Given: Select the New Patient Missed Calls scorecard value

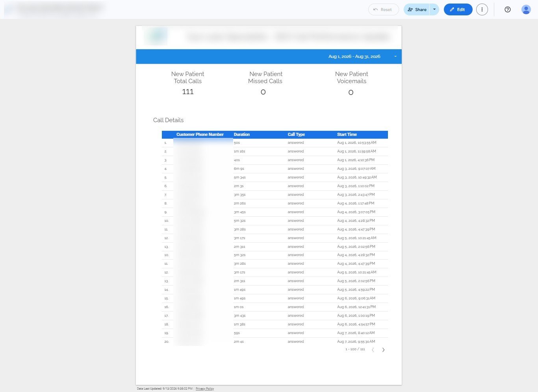Looking at the screenshot, I should (263, 92).
